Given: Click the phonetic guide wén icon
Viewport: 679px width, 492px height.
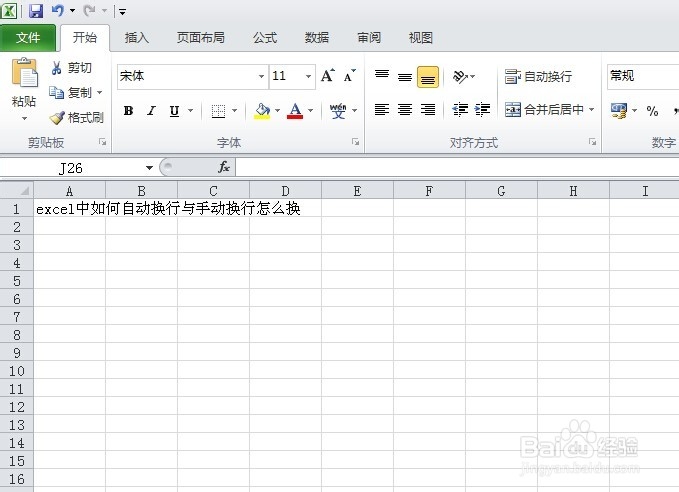Looking at the screenshot, I should coord(338,111).
